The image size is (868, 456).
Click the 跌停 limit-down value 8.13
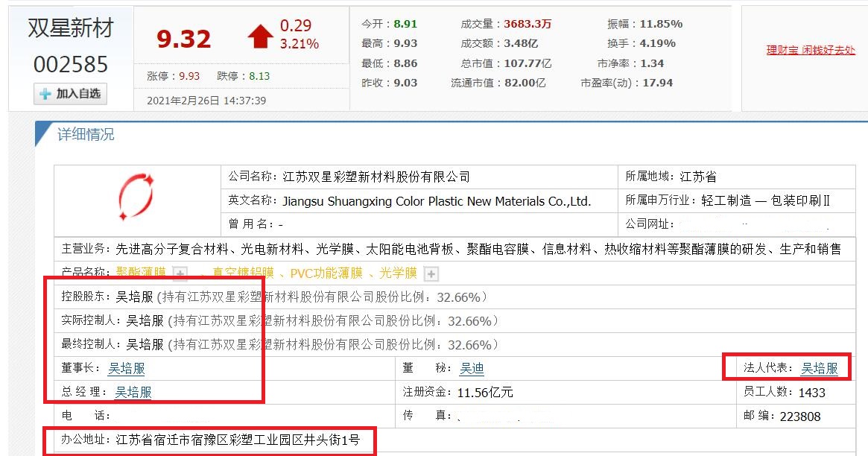click(259, 76)
